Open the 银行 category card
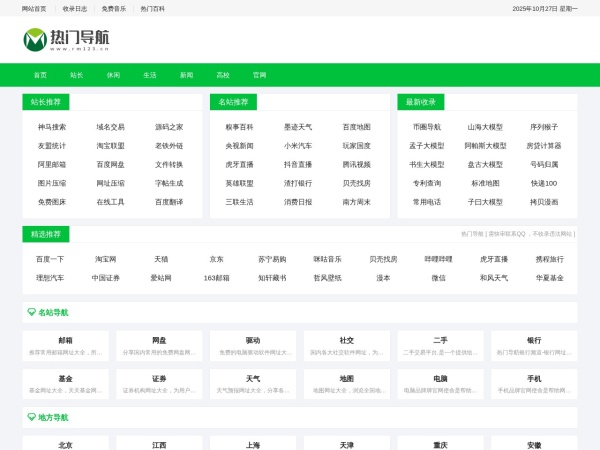Screen dimensions: 600x450 pos(534,346)
